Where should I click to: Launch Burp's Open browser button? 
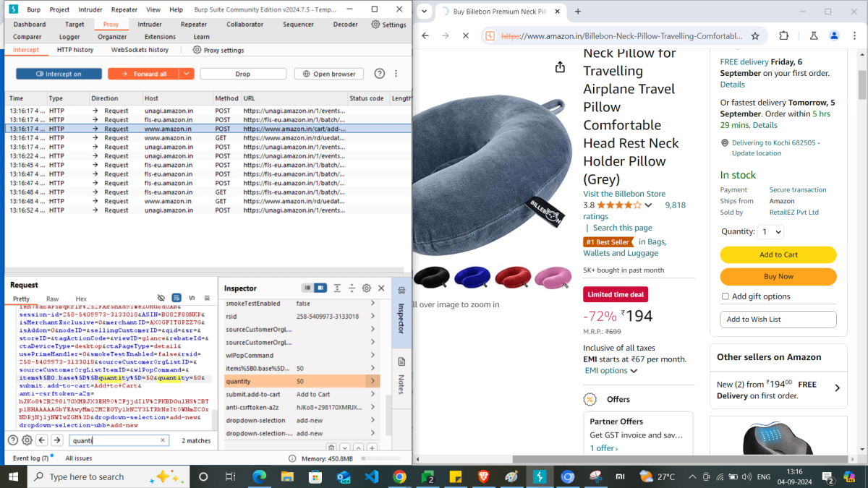329,74
